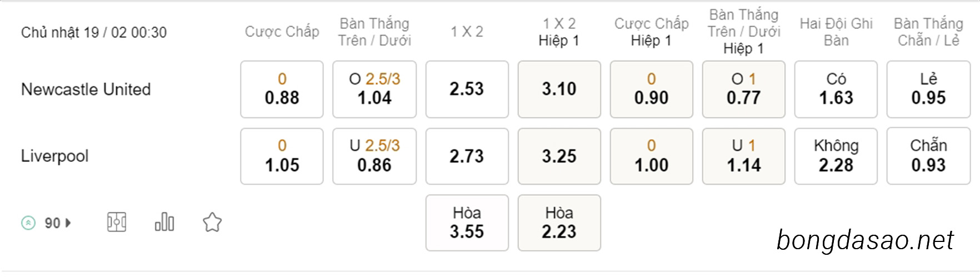This screenshot has height=277, width=980.
Task: Open the bar chart statistics icon
Action: click(x=164, y=222)
